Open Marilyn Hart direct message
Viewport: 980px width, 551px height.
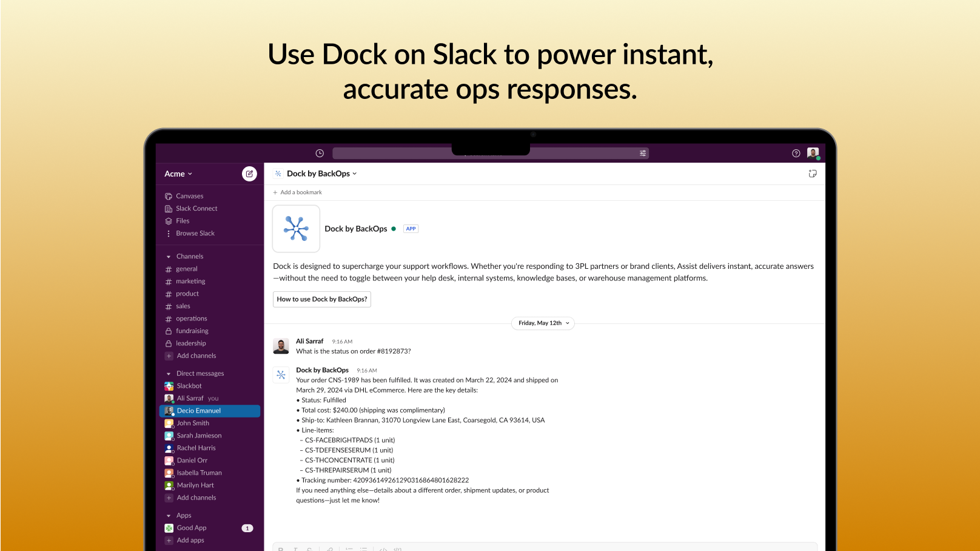[195, 485]
